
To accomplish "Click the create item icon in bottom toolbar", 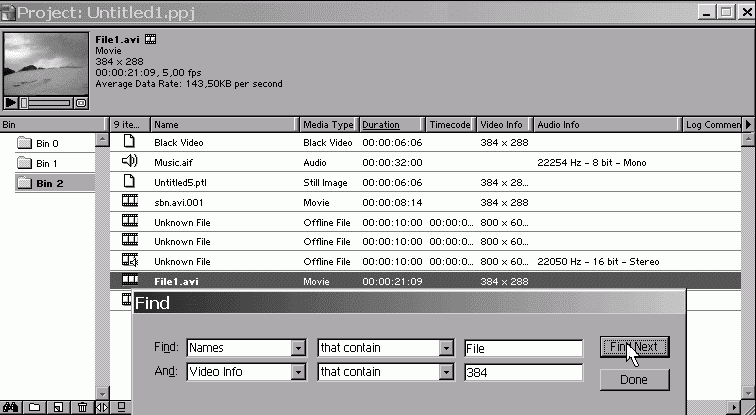I will tap(58, 407).
